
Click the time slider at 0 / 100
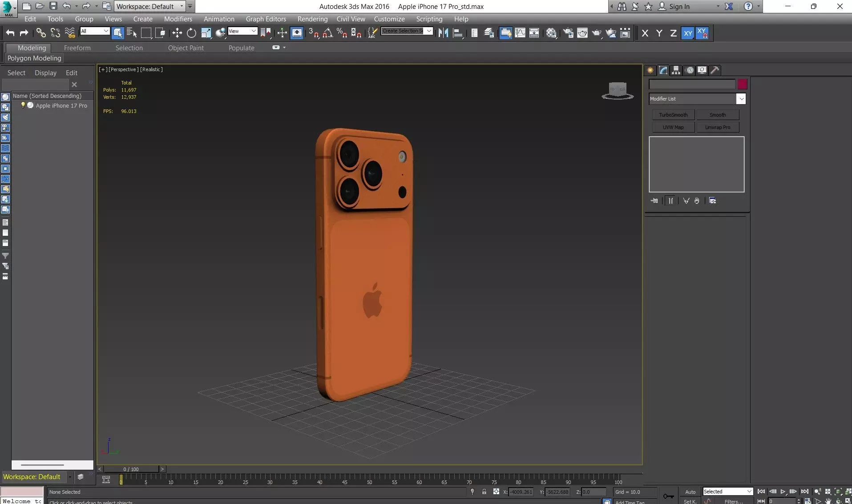coord(131,469)
